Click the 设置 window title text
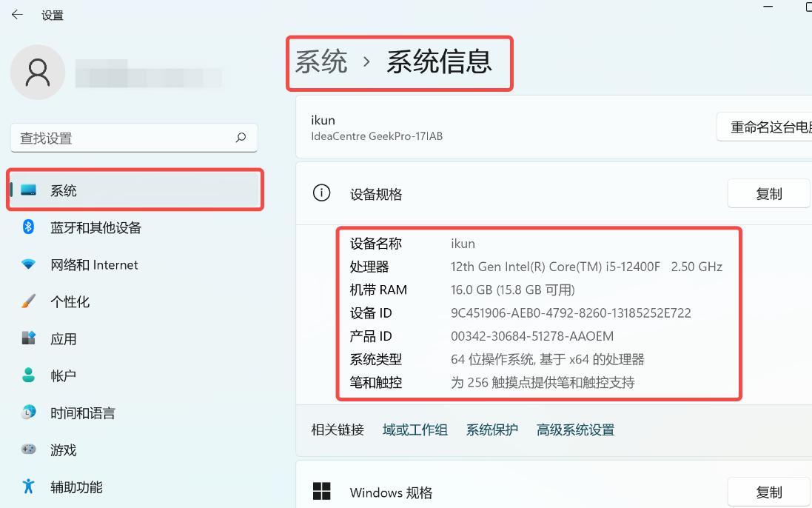Viewport: 812px width, 508px height. point(53,16)
